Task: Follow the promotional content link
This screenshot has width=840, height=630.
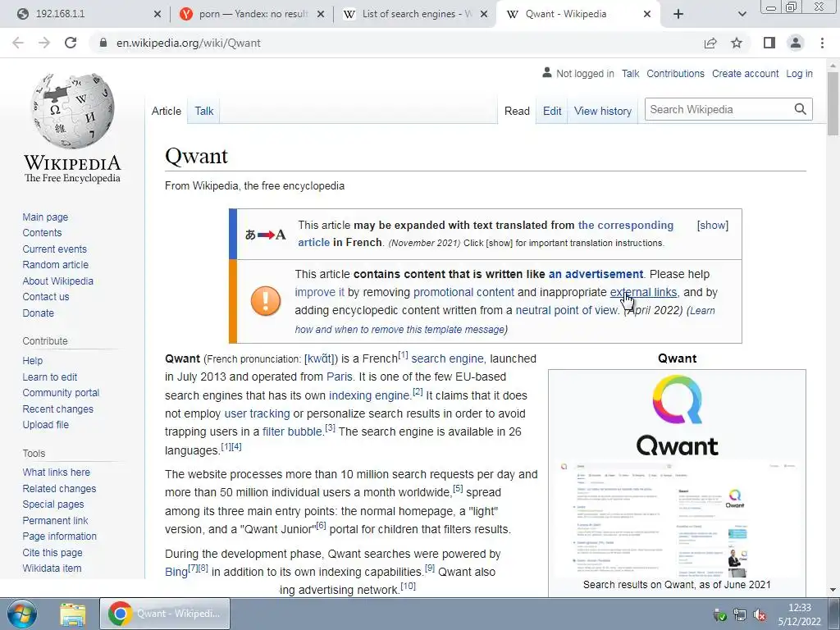Action: (463, 293)
